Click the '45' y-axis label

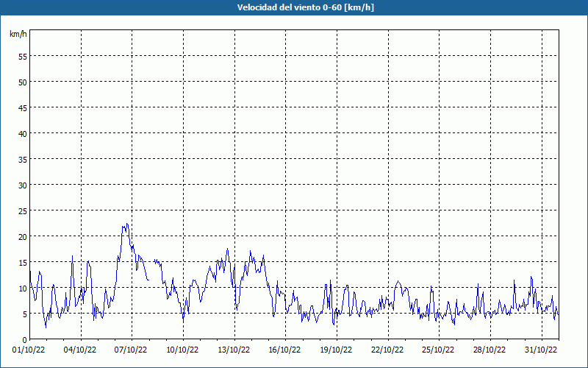(x=23, y=108)
